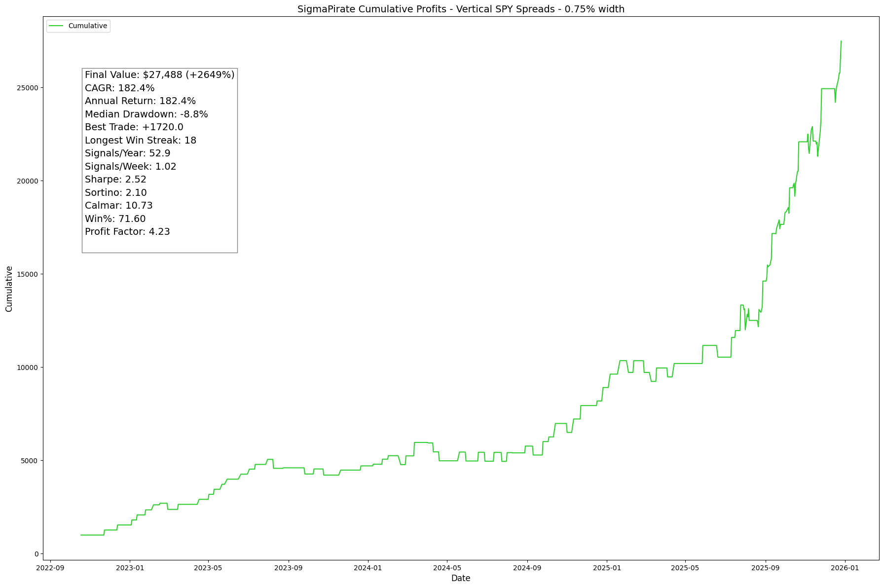Click the Cumulative legend label text
The image size is (884, 588).
(88, 26)
